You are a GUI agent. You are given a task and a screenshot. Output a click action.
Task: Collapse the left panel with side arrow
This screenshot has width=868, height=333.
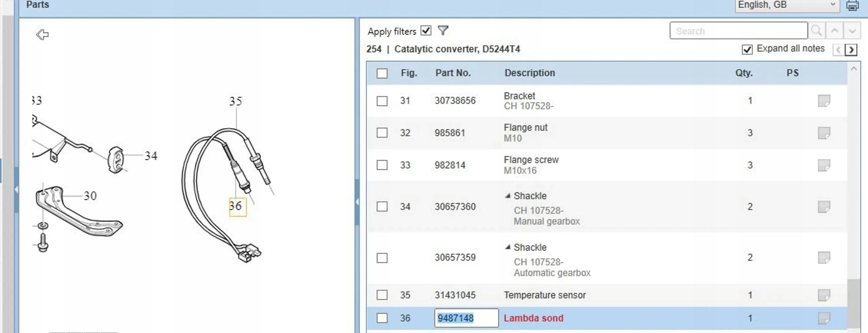pyautogui.click(x=16, y=190)
